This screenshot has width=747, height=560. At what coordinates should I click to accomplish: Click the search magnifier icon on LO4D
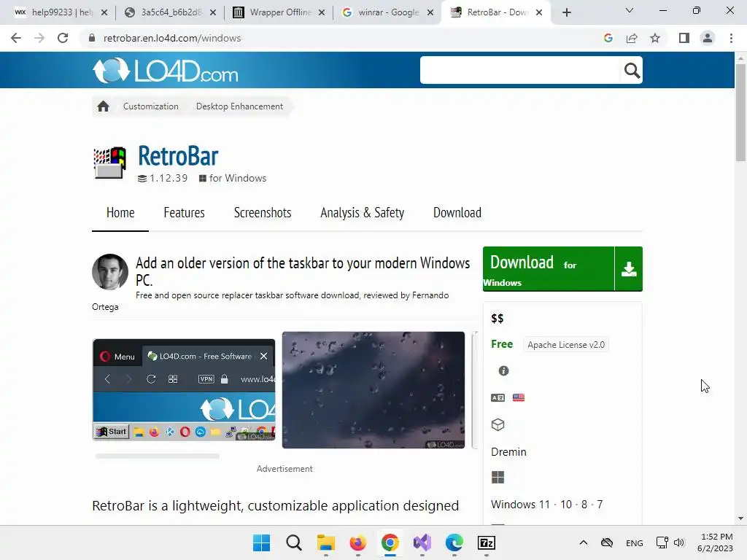click(x=632, y=71)
